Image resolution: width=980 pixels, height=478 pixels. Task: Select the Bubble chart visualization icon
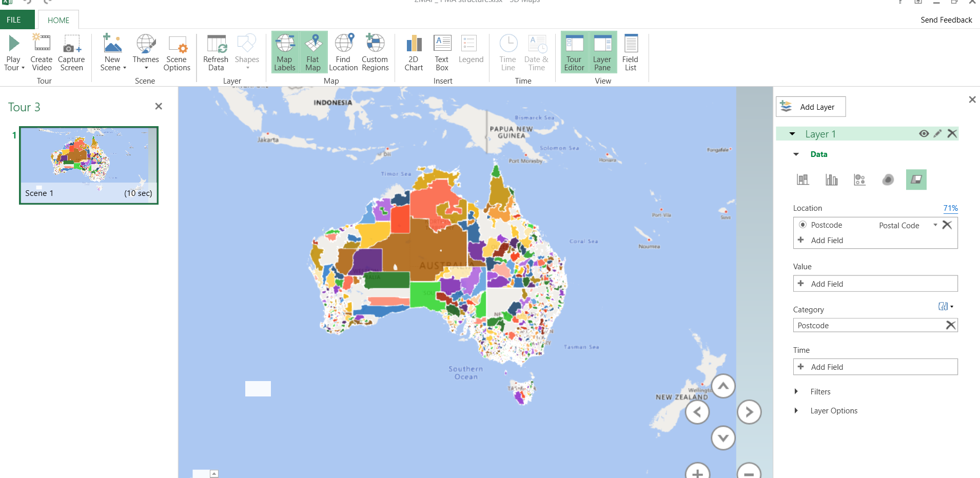pos(859,180)
